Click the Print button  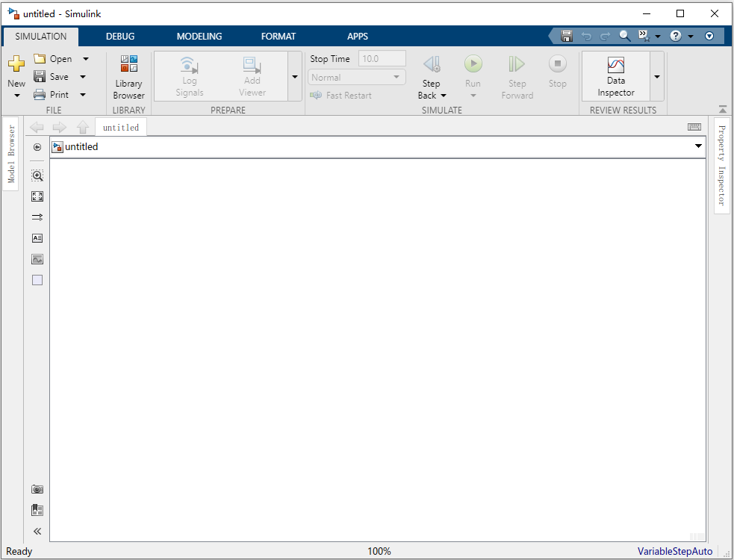point(51,94)
